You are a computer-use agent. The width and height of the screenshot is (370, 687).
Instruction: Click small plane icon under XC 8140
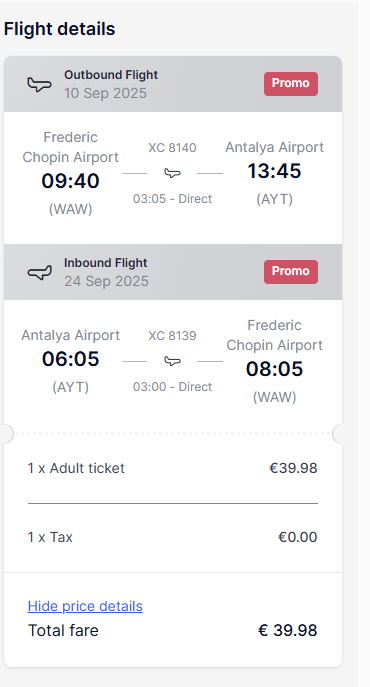(172, 173)
